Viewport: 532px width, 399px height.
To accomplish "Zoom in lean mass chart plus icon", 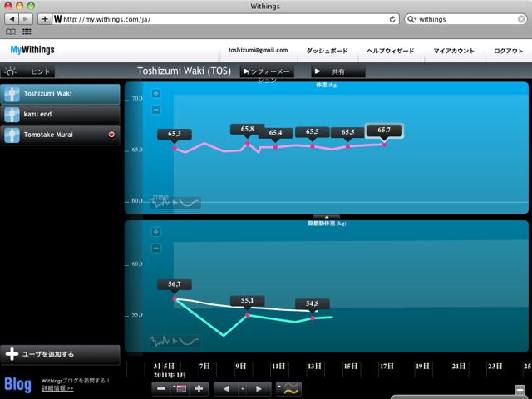I will (x=155, y=232).
